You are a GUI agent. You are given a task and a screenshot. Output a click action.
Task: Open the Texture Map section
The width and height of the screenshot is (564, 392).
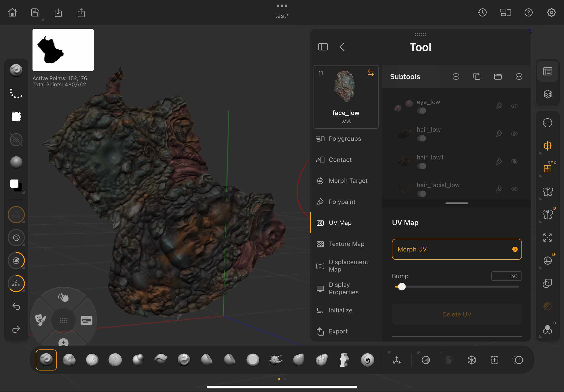[x=346, y=244]
